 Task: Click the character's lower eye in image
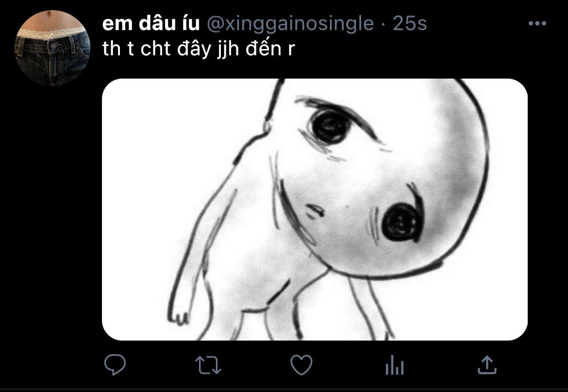click(401, 222)
